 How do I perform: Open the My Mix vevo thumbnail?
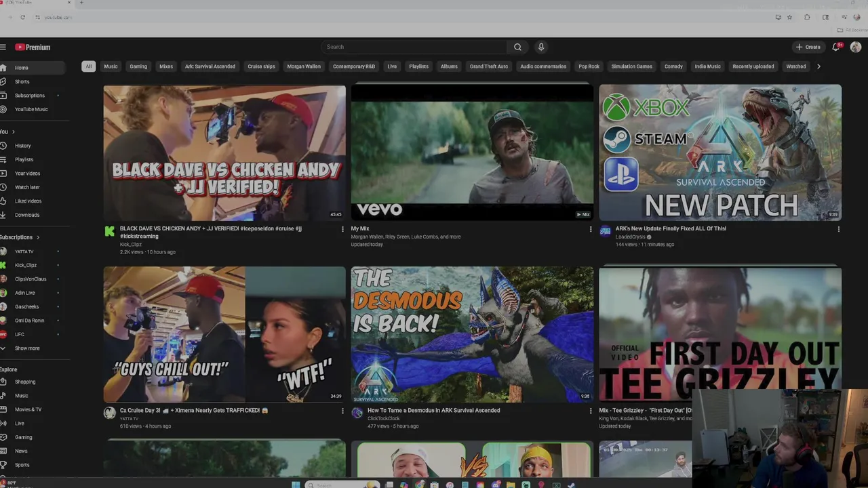[x=472, y=152]
